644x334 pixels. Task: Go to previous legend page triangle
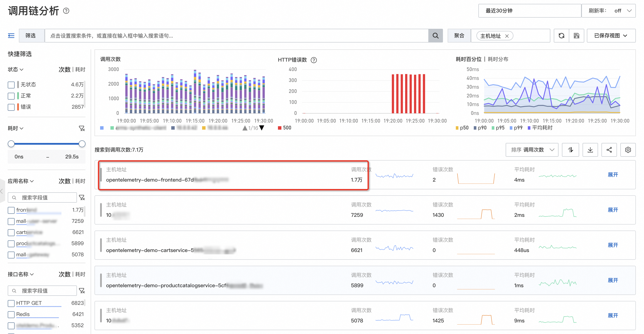tap(245, 128)
